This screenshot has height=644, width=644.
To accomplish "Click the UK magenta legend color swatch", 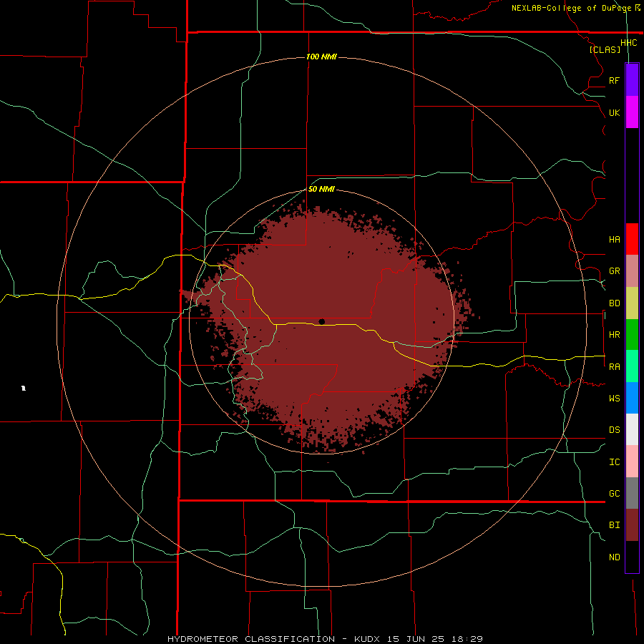I will (x=632, y=112).
